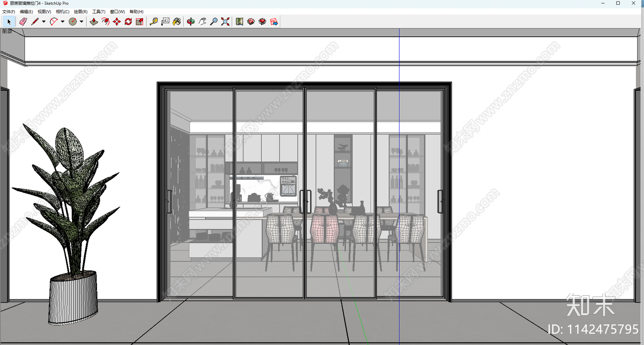Select the arrow Select tool

[9, 22]
